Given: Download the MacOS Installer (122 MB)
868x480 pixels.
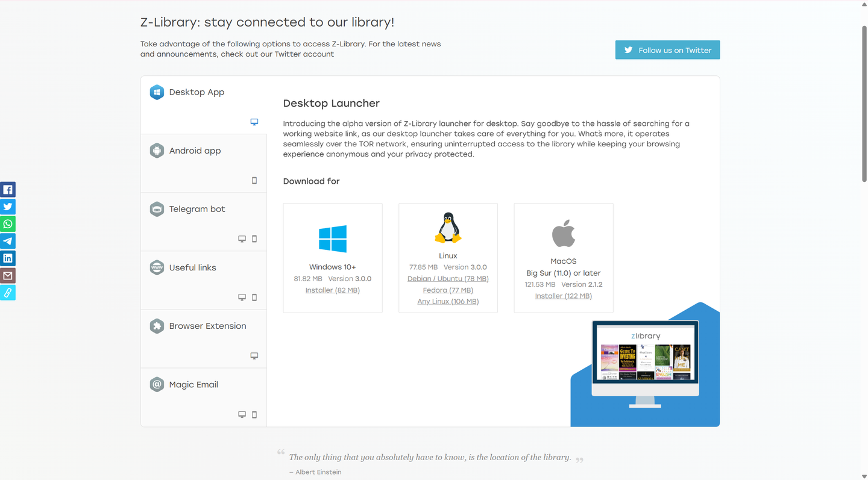Looking at the screenshot, I should point(564,296).
